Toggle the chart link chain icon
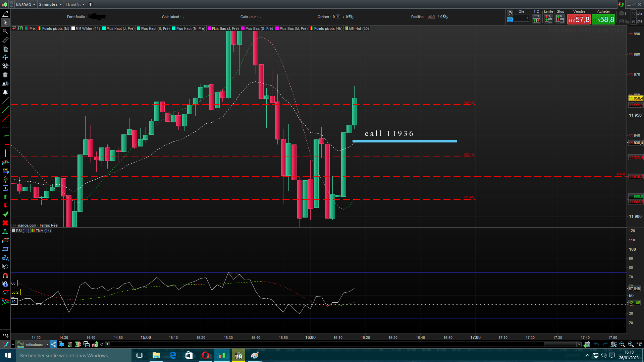 point(11,4)
